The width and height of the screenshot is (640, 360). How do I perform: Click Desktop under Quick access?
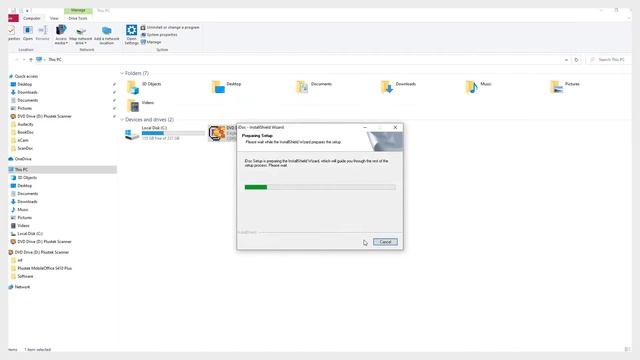click(24, 84)
